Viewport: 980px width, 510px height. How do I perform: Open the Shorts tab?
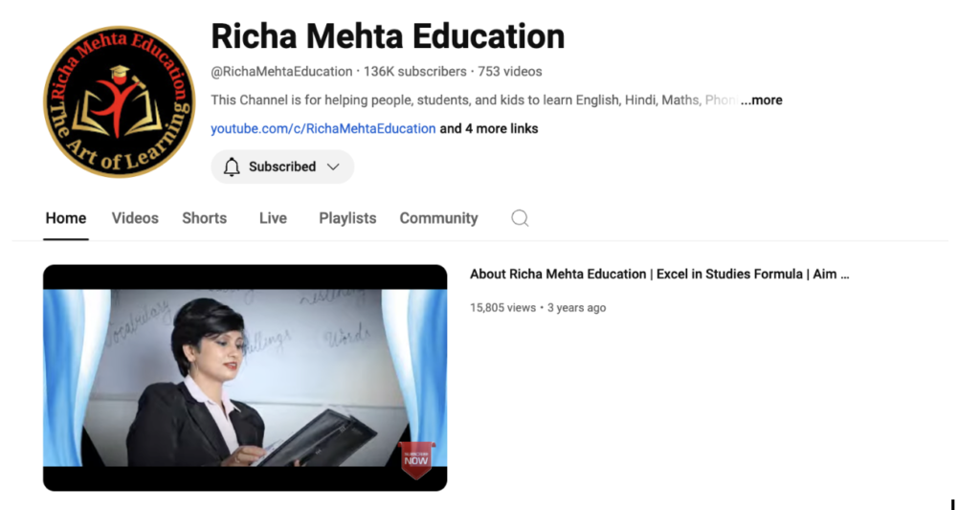point(205,218)
